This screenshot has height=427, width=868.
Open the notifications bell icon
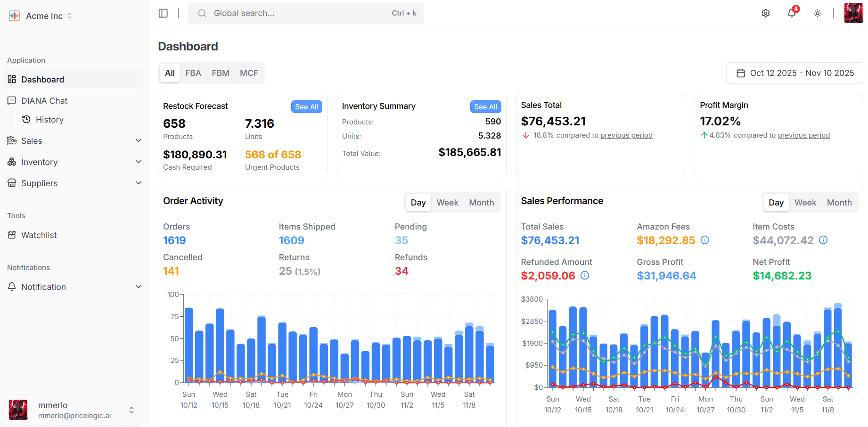[792, 13]
